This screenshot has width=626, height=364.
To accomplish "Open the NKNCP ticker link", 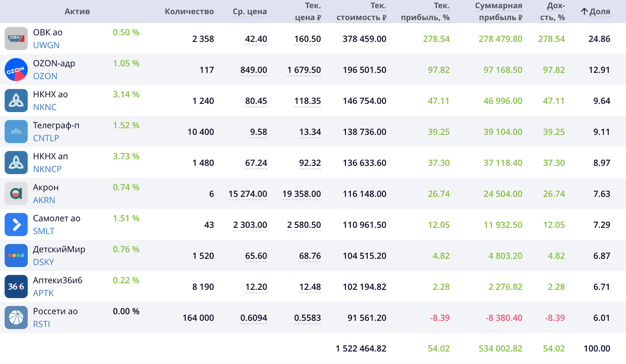I will [47, 169].
